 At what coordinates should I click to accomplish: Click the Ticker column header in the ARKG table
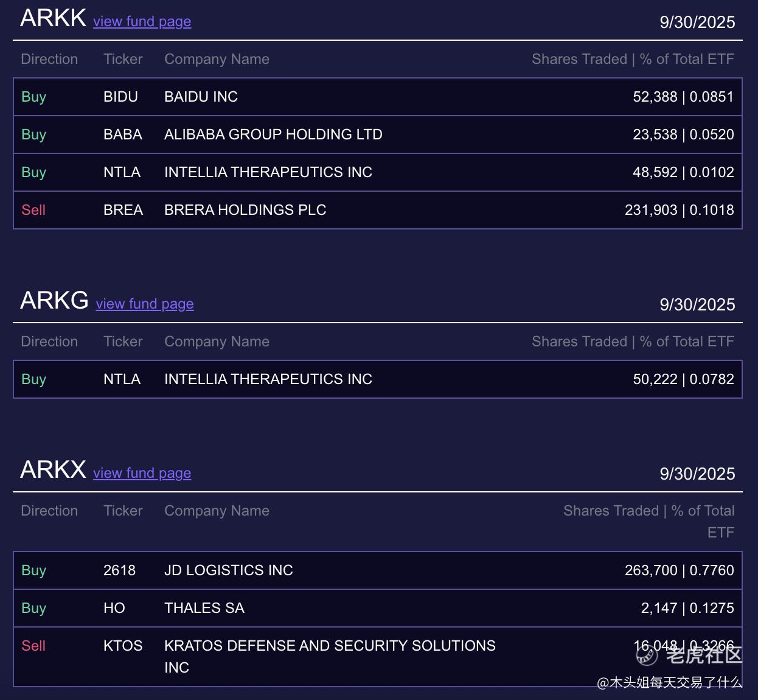click(x=123, y=341)
